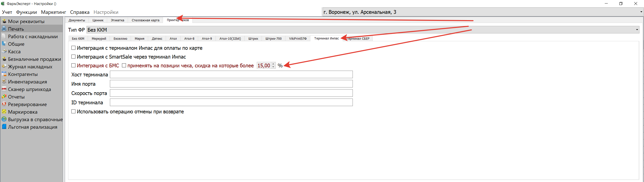Open Льготная реализация settings section
The height and width of the screenshot is (182, 644).
point(32,127)
